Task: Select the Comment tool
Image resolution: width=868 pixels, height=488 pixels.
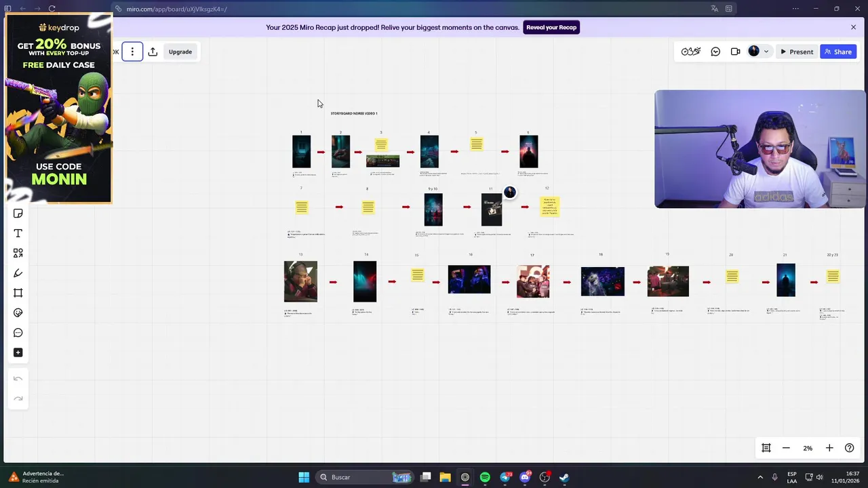Action: click(x=18, y=333)
